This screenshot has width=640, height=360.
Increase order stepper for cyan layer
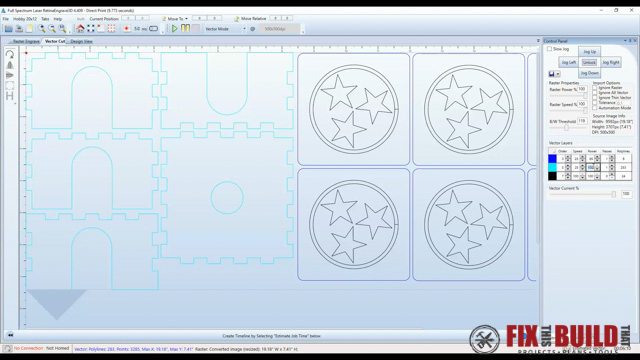click(x=568, y=166)
